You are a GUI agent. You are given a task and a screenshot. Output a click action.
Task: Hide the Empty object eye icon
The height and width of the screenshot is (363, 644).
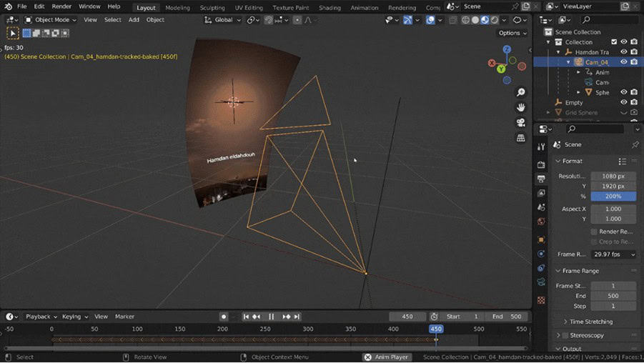coord(624,102)
